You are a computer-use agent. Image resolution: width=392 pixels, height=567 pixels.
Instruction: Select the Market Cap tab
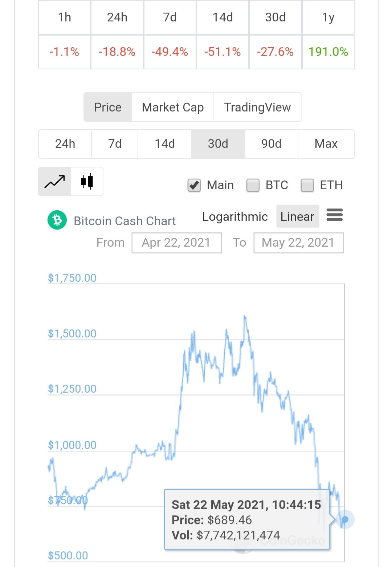click(x=173, y=107)
